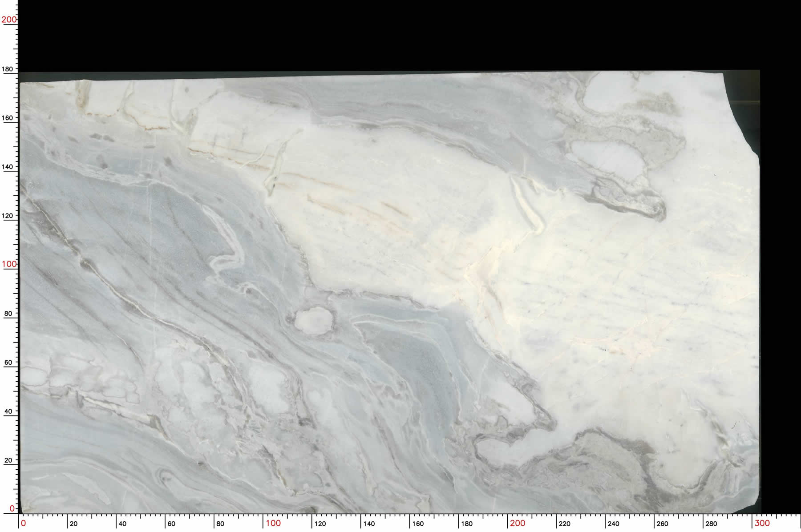The width and height of the screenshot is (801, 532).
Task: Click the red 0 on the horizontal ruler
Action: (x=24, y=523)
